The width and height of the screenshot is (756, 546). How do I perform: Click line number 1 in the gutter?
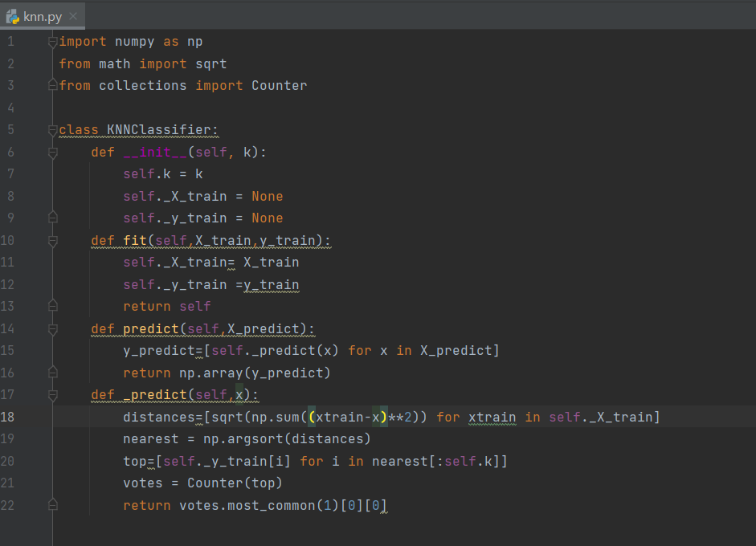(x=10, y=42)
